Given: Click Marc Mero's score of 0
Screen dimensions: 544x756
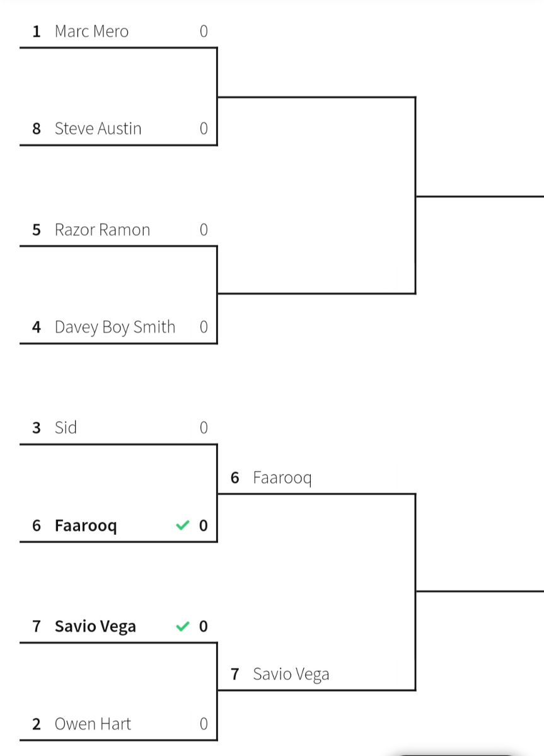Looking at the screenshot, I should click(204, 31).
